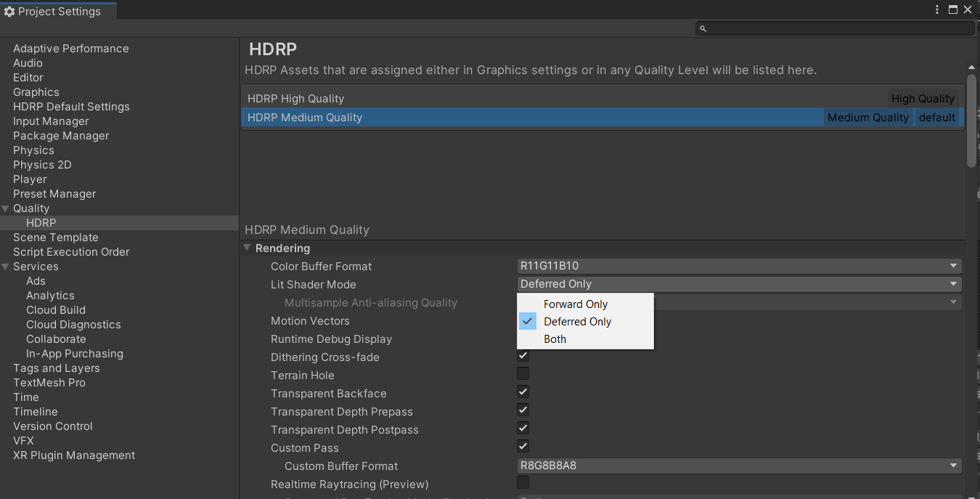Click the settings search input field
Viewport: 980px width, 499px height.
[x=835, y=28]
